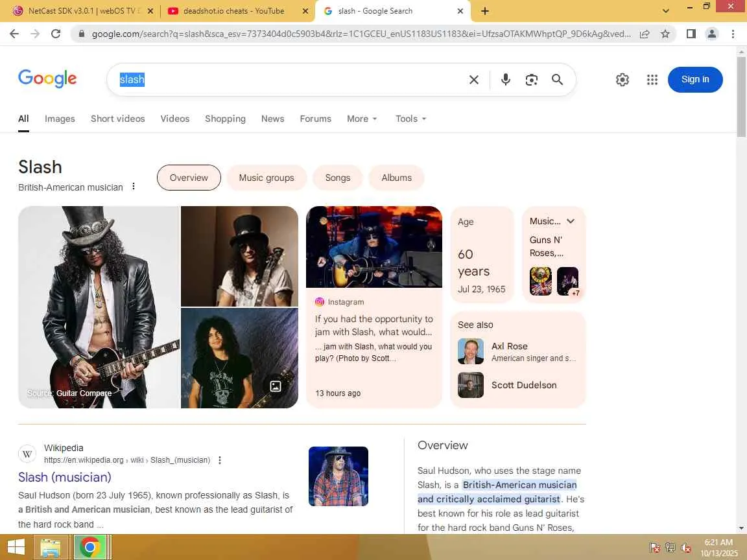Open File Explorer from the taskbar

click(51, 547)
